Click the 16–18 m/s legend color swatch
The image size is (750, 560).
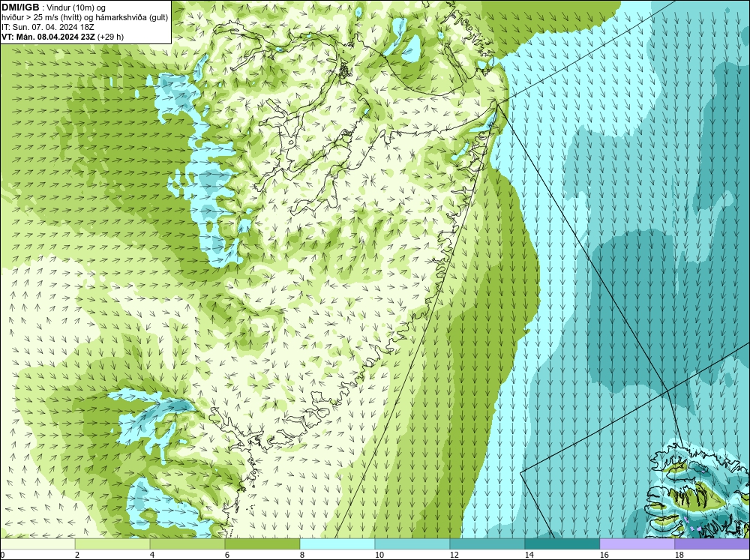point(637,544)
